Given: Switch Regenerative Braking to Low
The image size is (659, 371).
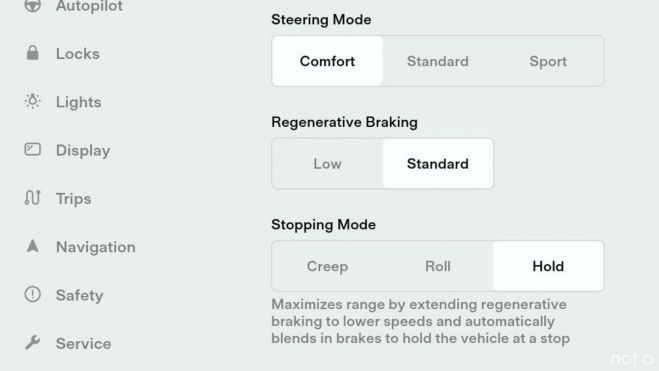Looking at the screenshot, I should 327,164.
